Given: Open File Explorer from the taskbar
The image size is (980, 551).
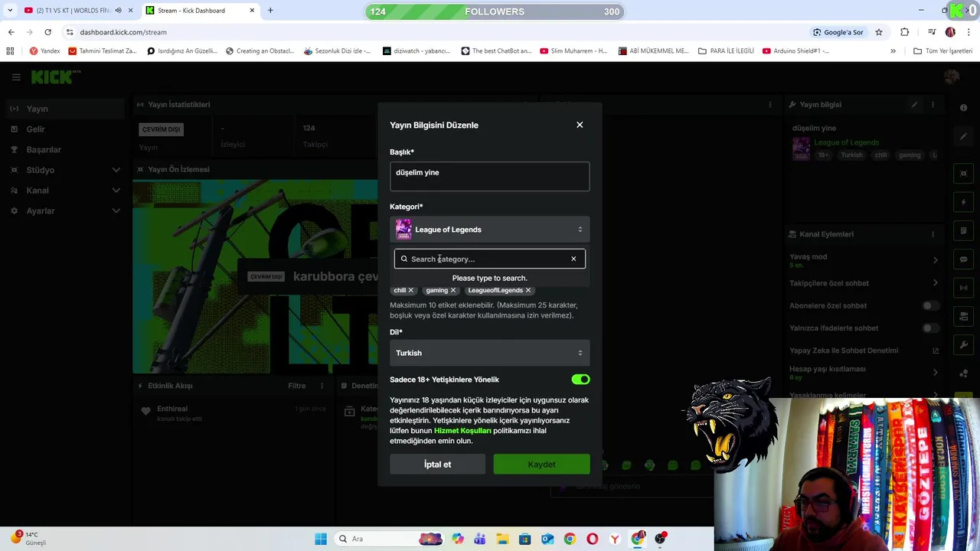Looking at the screenshot, I should 502,539.
